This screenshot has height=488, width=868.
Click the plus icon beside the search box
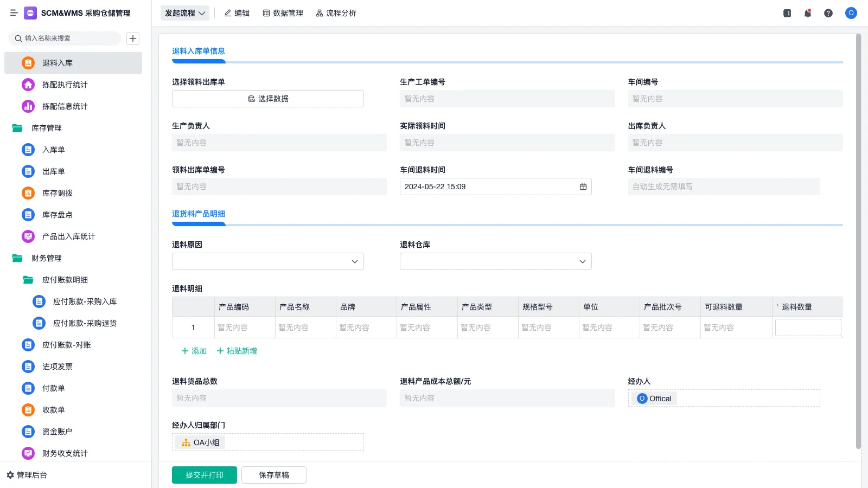pos(133,38)
